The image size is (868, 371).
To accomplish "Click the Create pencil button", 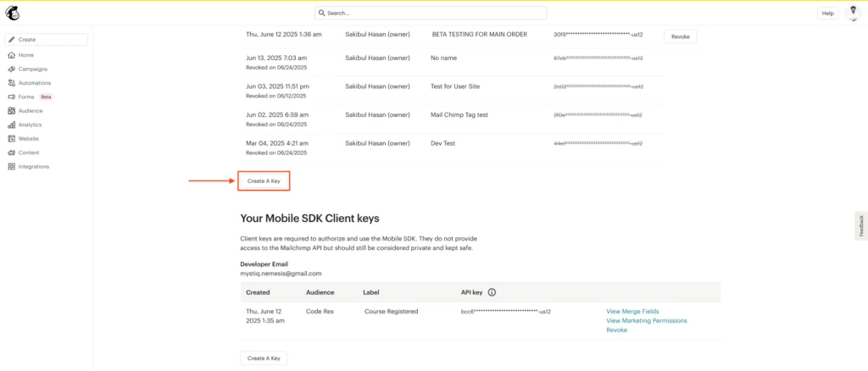I will [46, 40].
